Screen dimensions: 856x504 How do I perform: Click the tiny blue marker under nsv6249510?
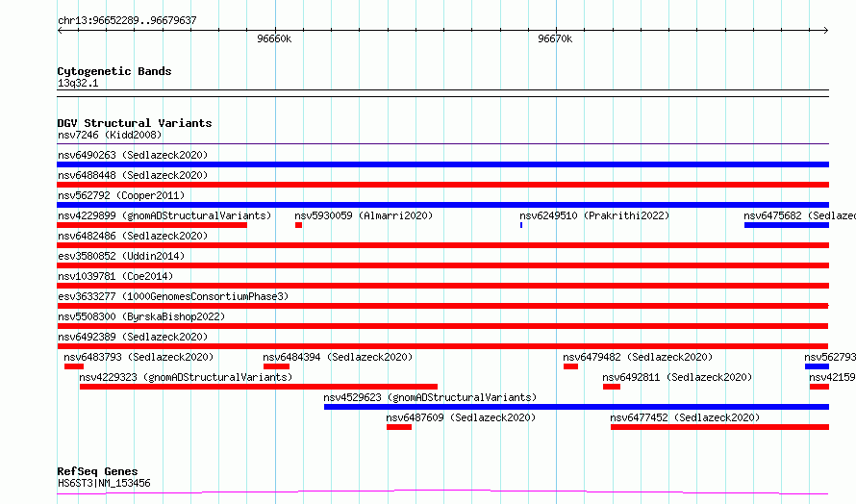[x=521, y=225]
